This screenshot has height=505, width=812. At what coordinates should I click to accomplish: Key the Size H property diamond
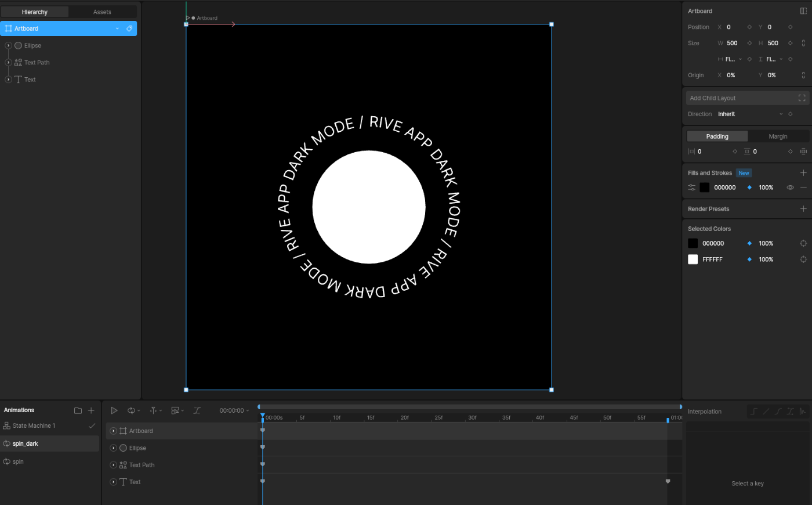click(x=790, y=43)
